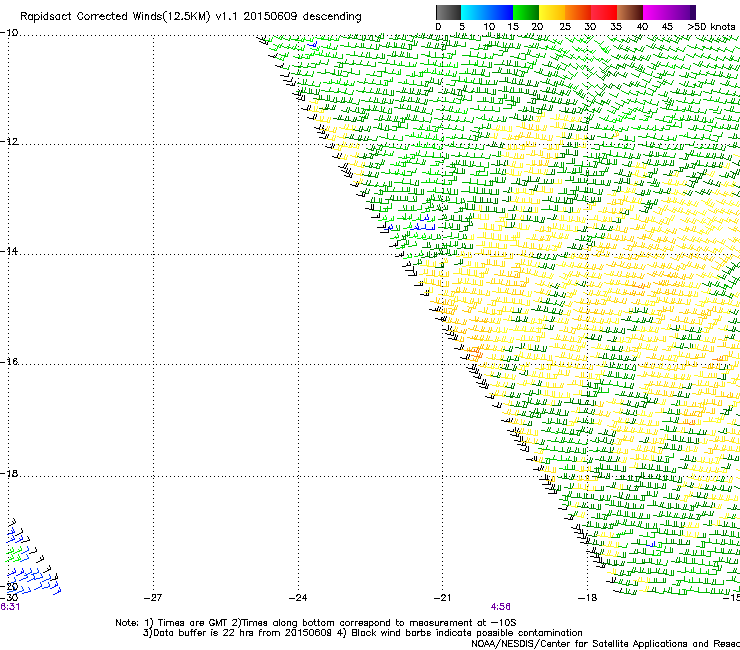Click the dark purple 45–50 legend segment

[x=682, y=12]
